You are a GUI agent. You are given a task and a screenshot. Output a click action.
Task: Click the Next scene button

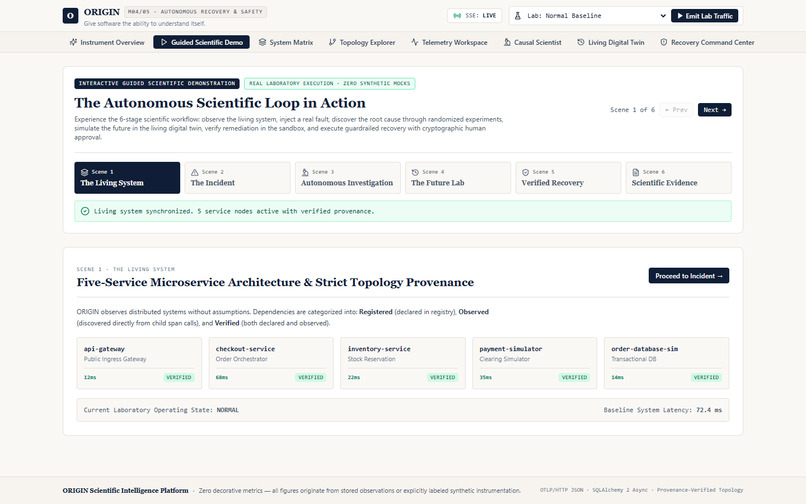tap(715, 110)
